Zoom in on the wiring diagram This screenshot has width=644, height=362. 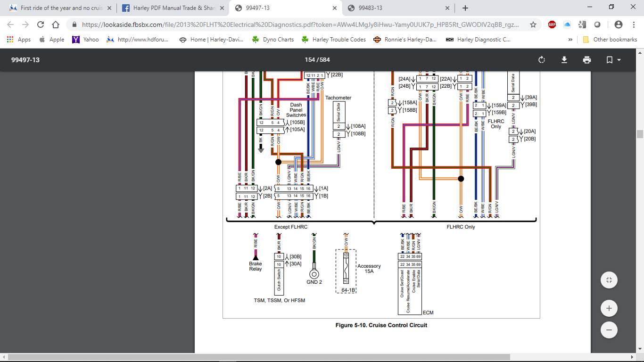609,308
